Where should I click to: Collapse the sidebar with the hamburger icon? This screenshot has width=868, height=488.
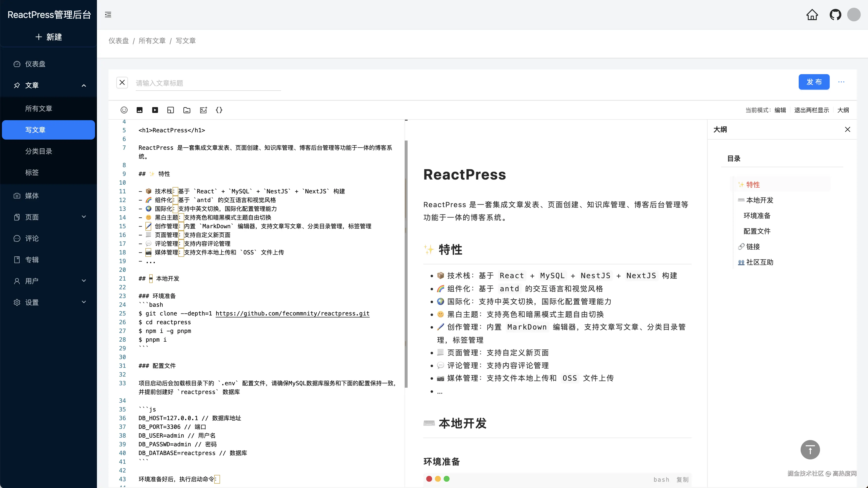[108, 15]
